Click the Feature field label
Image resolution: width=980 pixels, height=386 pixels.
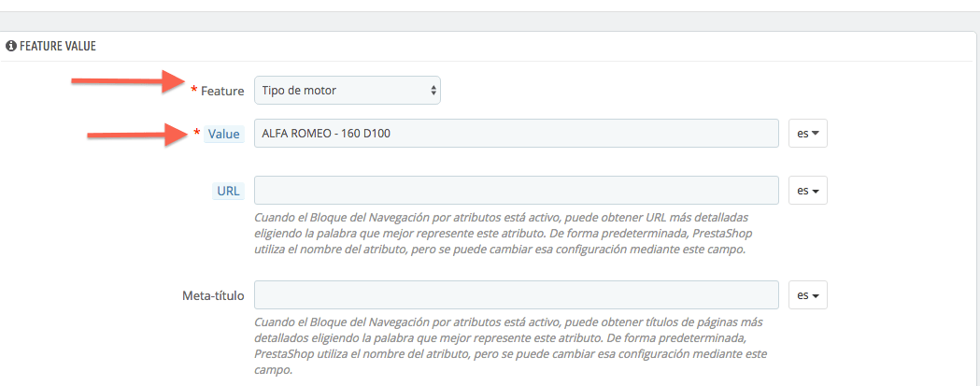pyautogui.click(x=222, y=92)
